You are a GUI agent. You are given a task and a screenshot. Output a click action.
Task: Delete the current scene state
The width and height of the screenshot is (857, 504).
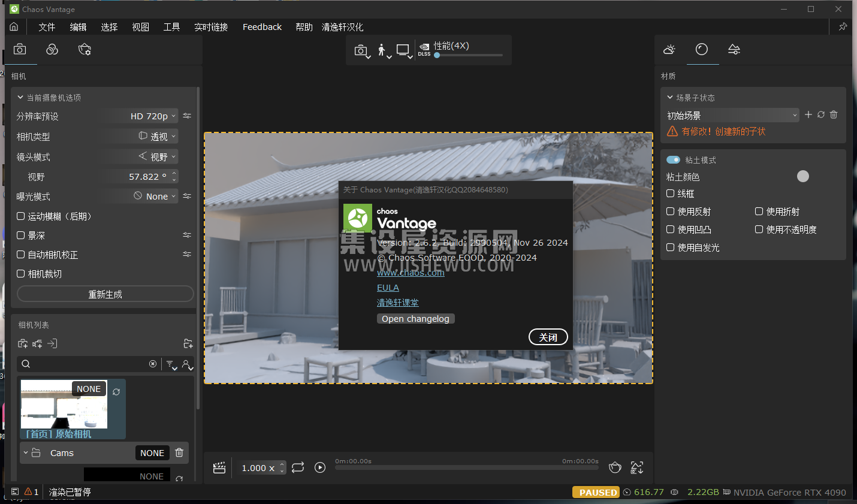point(834,114)
